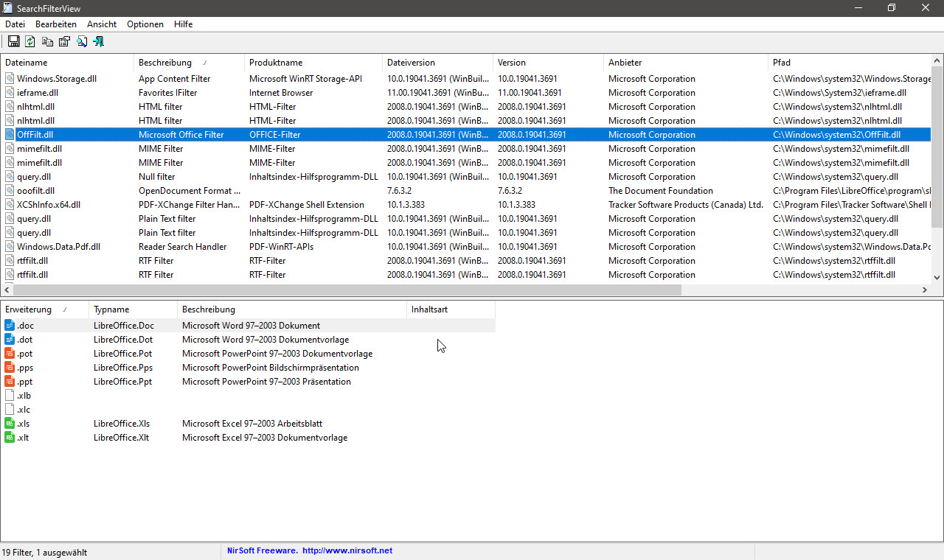This screenshot has width=944, height=560.
Task: Click 'LibreOffice.Xlt' type name cell
Action: 122,438
